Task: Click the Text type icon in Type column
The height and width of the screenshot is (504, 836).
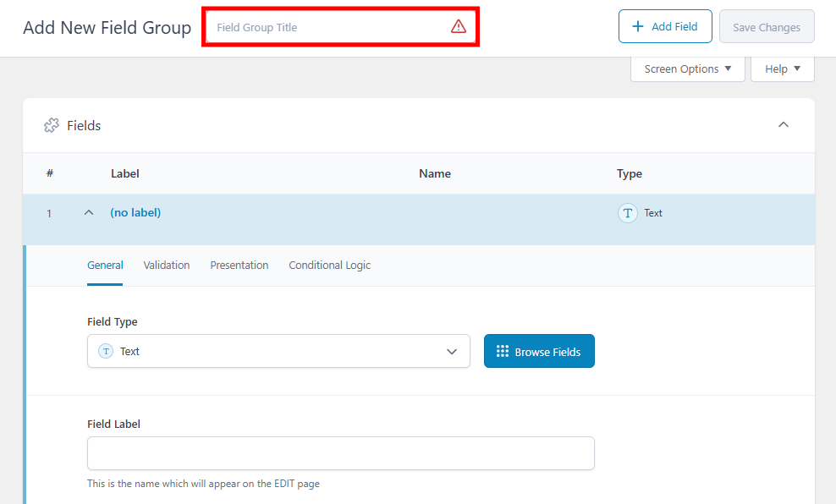Action: pos(627,213)
